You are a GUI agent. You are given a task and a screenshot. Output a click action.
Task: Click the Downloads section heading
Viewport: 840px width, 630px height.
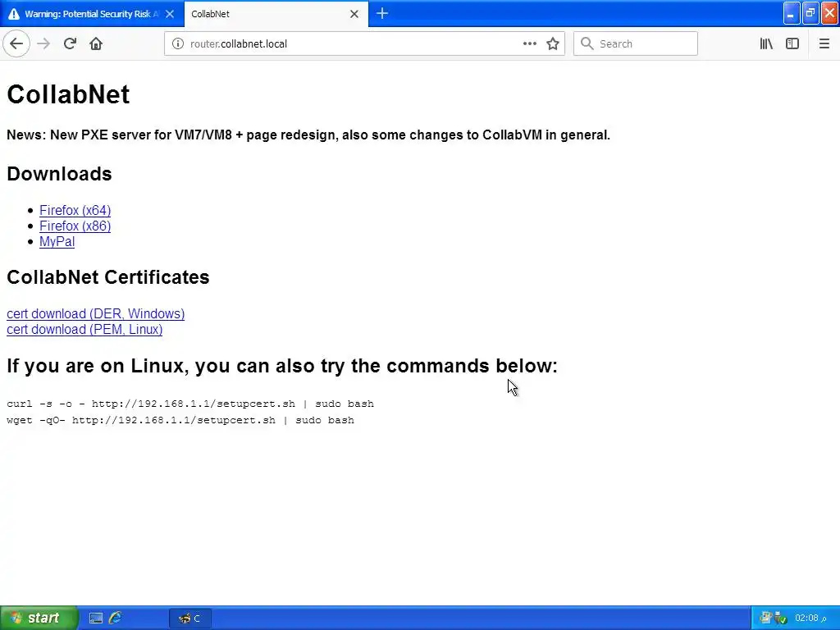pyautogui.click(x=59, y=174)
